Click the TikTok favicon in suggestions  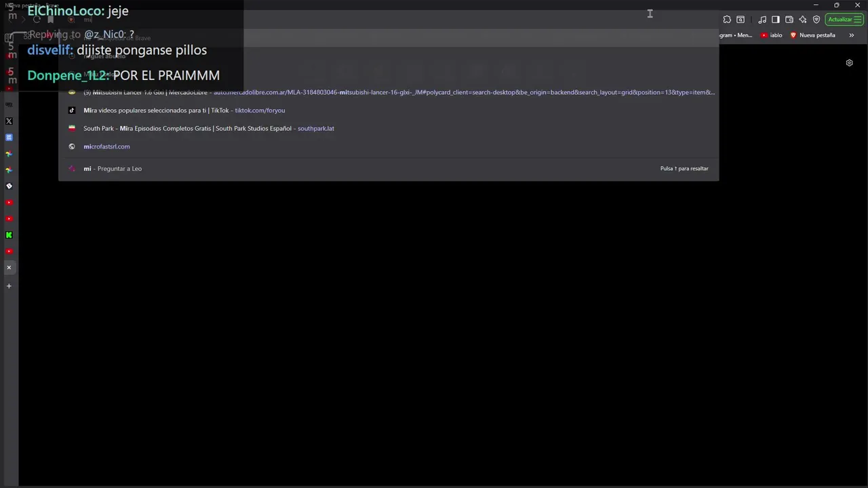point(72,110)
